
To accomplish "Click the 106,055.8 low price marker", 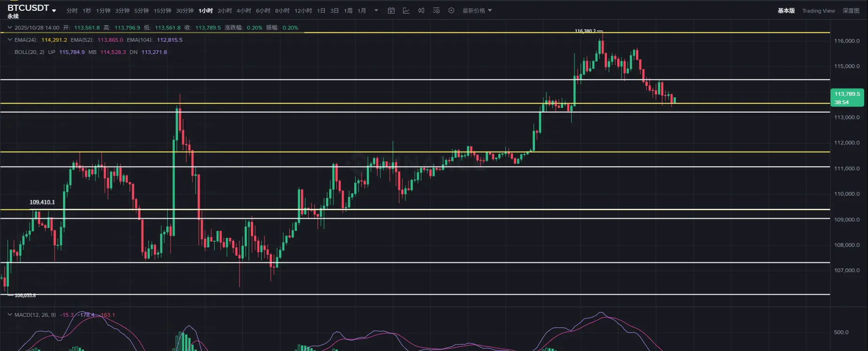I will click(x=25, y=295).
